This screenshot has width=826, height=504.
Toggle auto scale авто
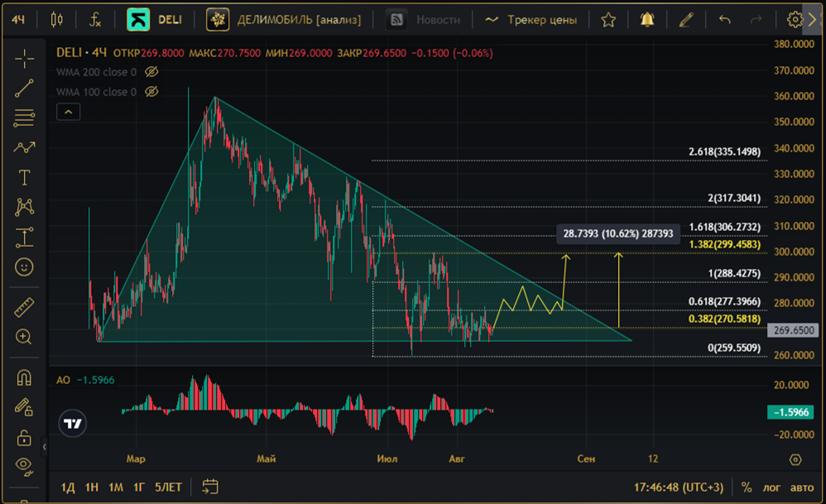[802, 487]
